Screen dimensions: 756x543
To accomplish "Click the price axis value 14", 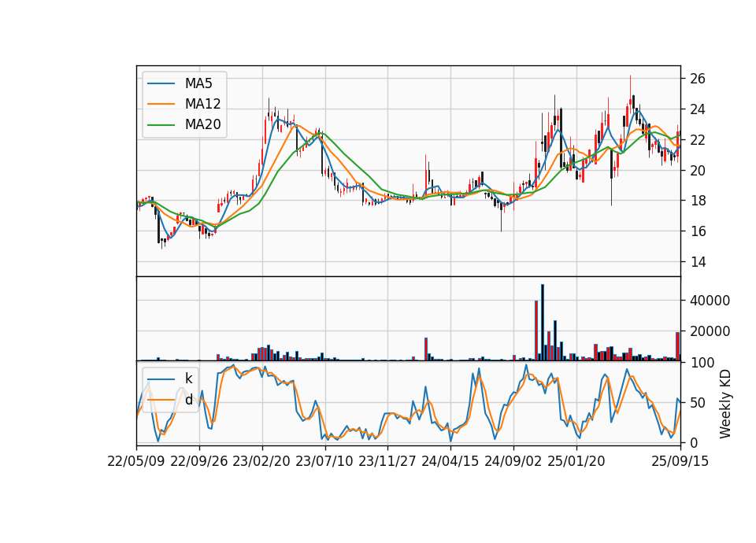I will click(x=697, y=261).
